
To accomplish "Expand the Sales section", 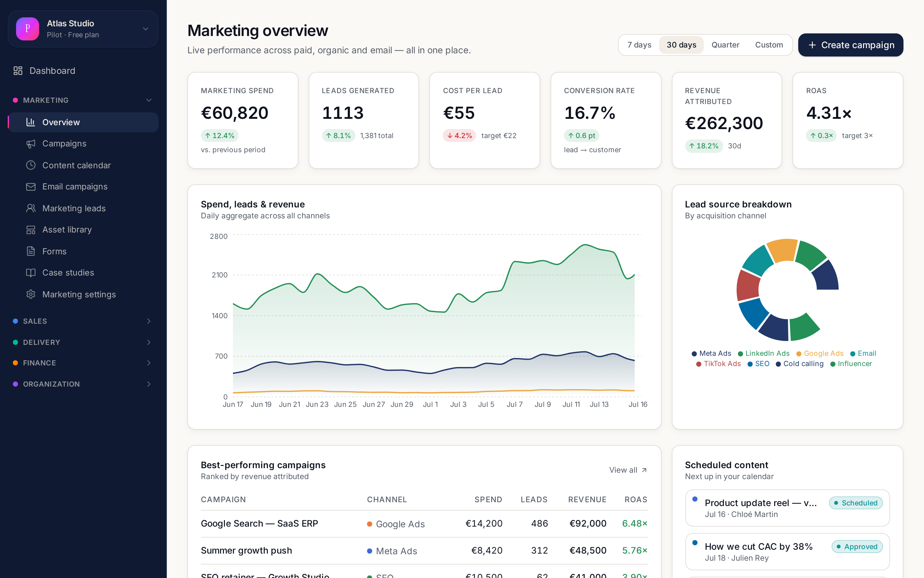I will [83, 321].
